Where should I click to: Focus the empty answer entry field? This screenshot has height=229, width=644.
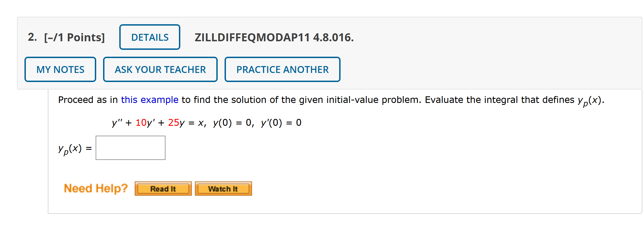coord(130,148)
